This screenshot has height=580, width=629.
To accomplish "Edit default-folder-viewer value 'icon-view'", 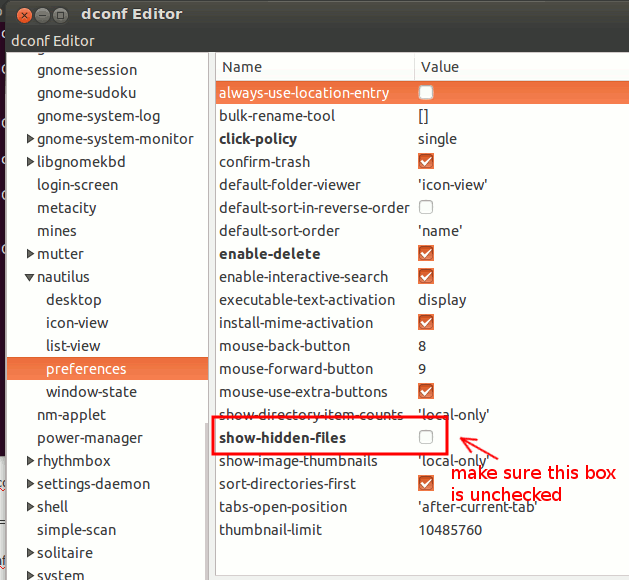I will (452, 185).
